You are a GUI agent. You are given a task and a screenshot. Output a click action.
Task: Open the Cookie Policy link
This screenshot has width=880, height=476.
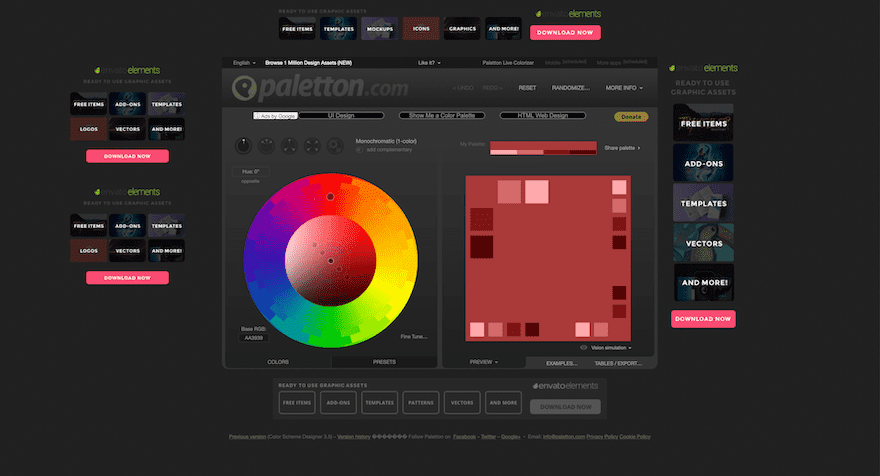click(635, 437)
